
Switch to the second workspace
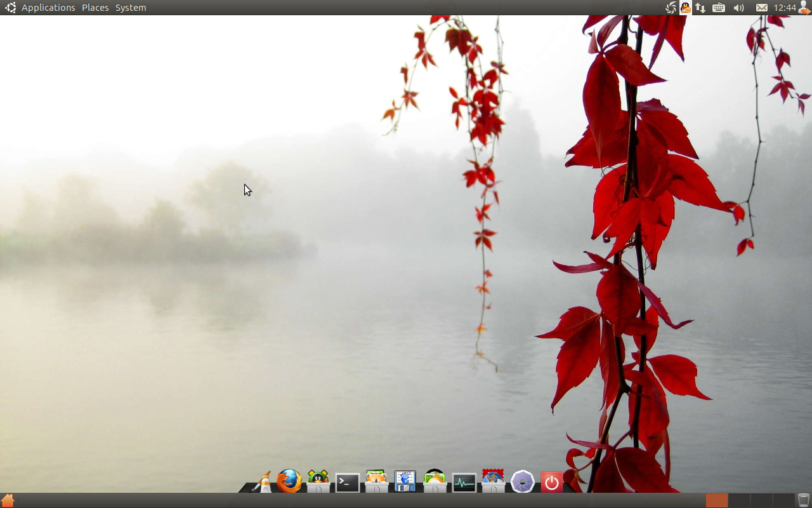pyautogui.click(x=739, y=500)
